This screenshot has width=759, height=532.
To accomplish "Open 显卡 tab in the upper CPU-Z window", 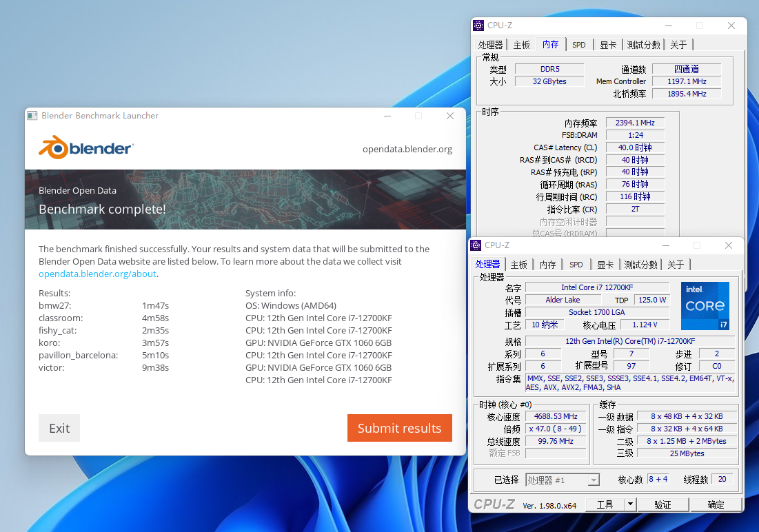I will [x=608, y=45].
